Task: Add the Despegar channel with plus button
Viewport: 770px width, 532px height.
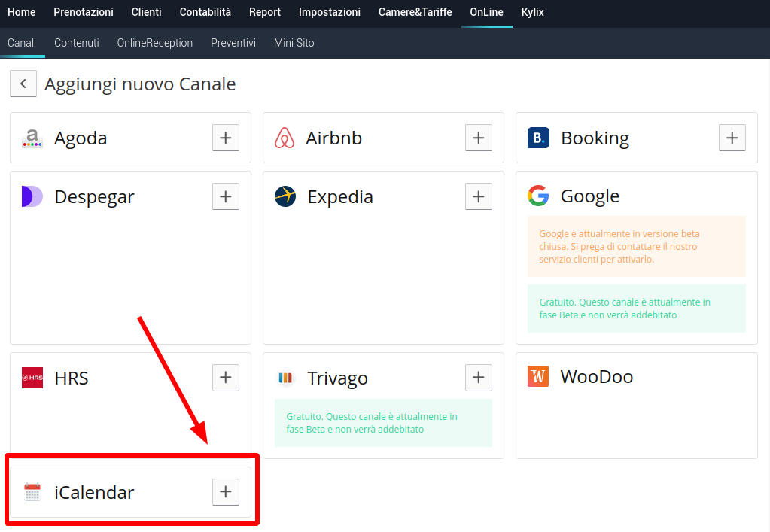Action: (225, 196)
